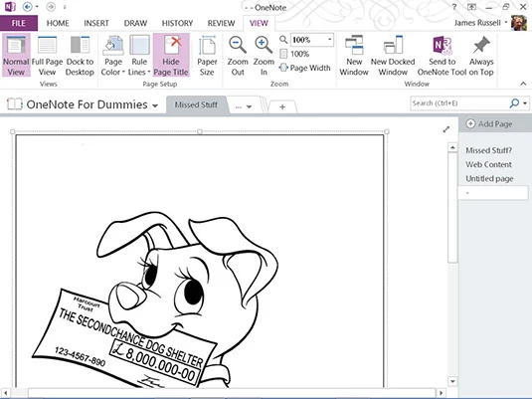
Task: Open the zoom percentage combo box
Action: [312, 40]
